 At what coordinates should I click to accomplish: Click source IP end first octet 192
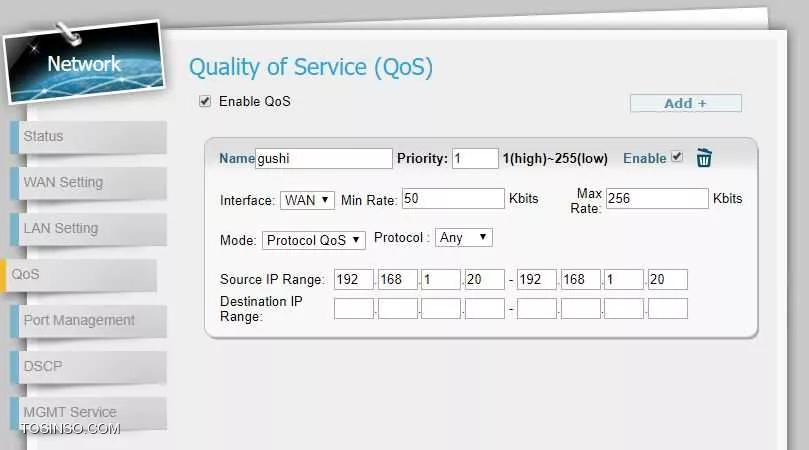tap(537, 279)
